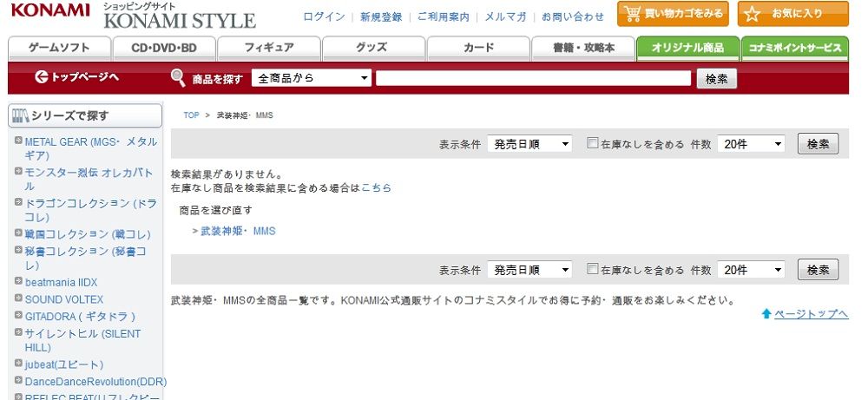Select the 書籍・攻略本 tab
The image size is (868, 400).
click(583, 49)
